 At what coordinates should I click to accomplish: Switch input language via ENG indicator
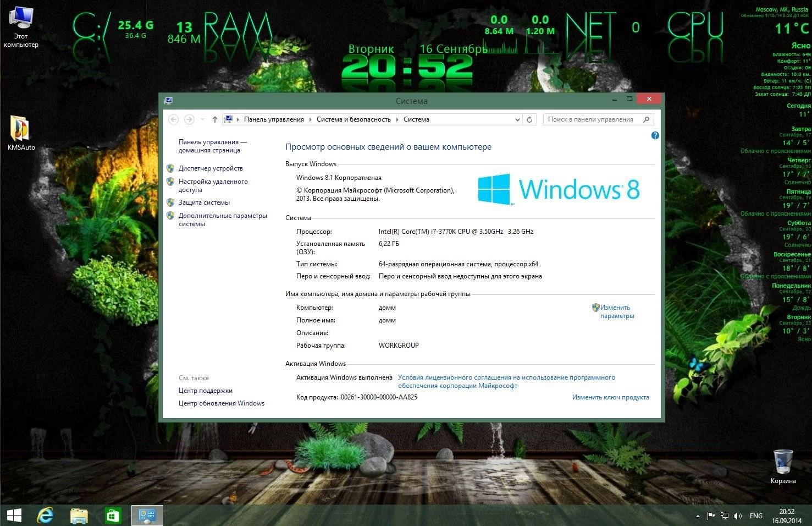click(756, 516)
